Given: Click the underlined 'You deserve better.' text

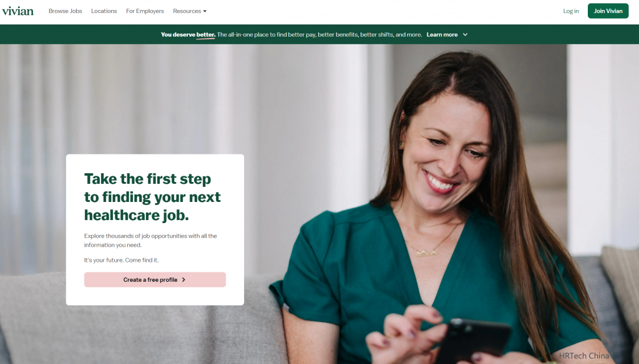Looking at the screenshot, I should (188, 35).
